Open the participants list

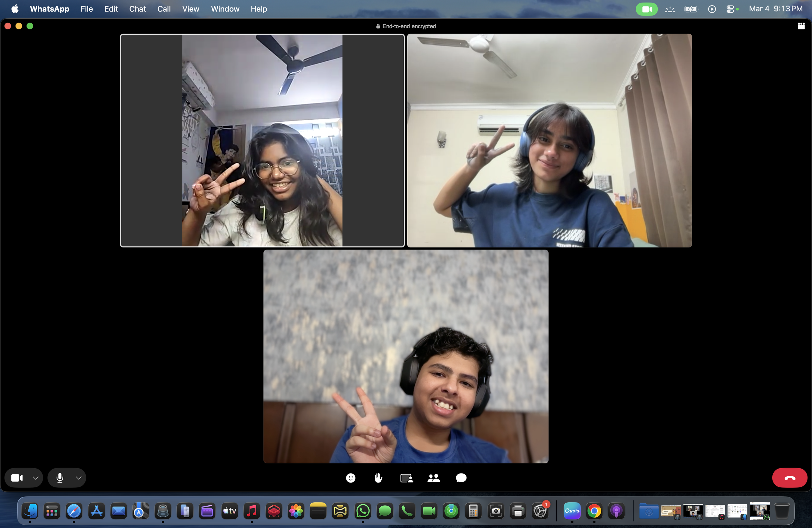pyautogui.click(x=434, y=478)
